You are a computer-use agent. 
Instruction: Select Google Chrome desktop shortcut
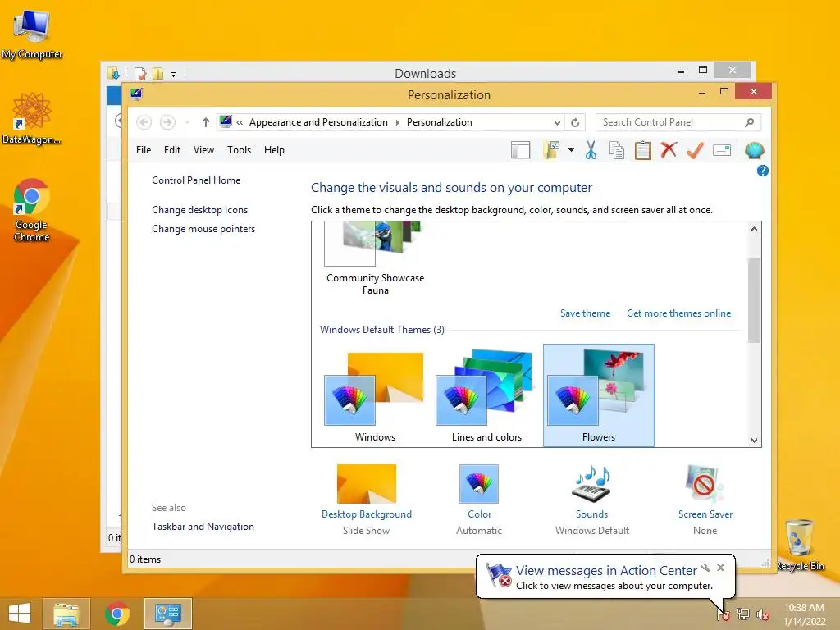coord(31,210)
